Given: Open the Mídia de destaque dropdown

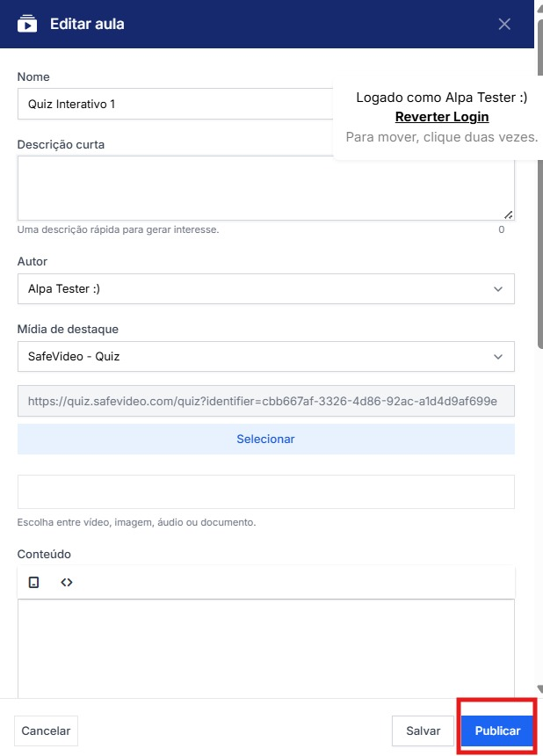Looking at the screenshot, I should [265, 357].
